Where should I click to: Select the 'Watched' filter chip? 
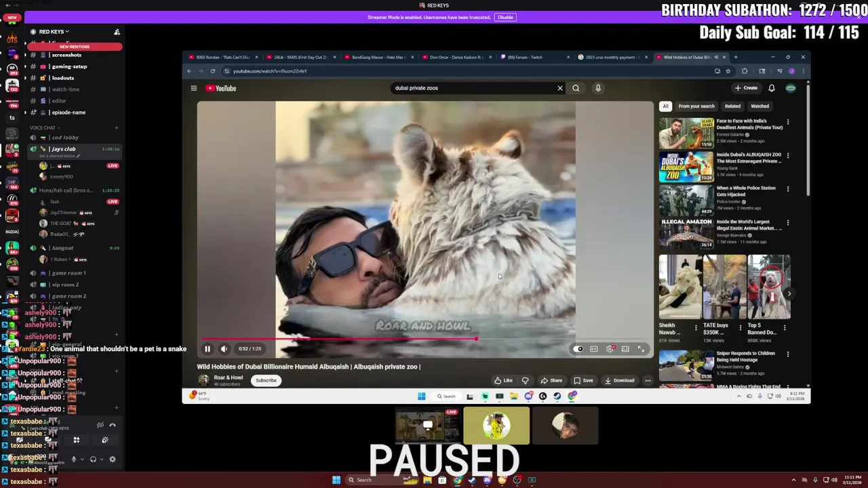point(759,106)
